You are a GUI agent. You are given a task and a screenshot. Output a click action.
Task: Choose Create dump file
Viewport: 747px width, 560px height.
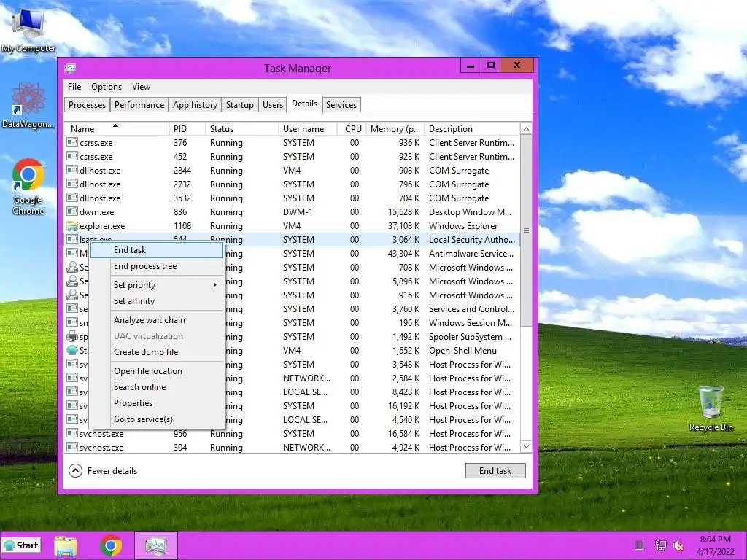point(157,352)
